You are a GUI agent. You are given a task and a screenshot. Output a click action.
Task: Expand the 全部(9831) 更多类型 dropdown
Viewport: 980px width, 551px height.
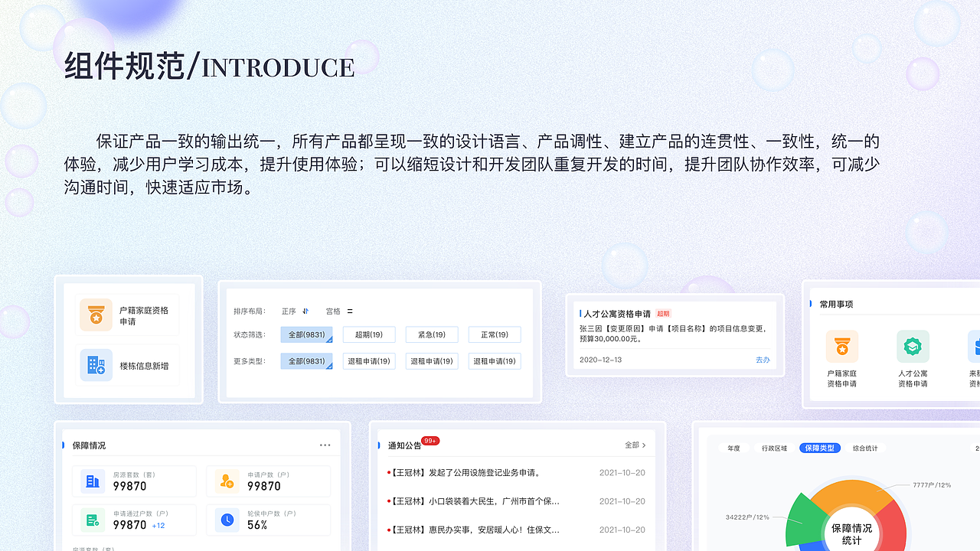click(306, 360)
